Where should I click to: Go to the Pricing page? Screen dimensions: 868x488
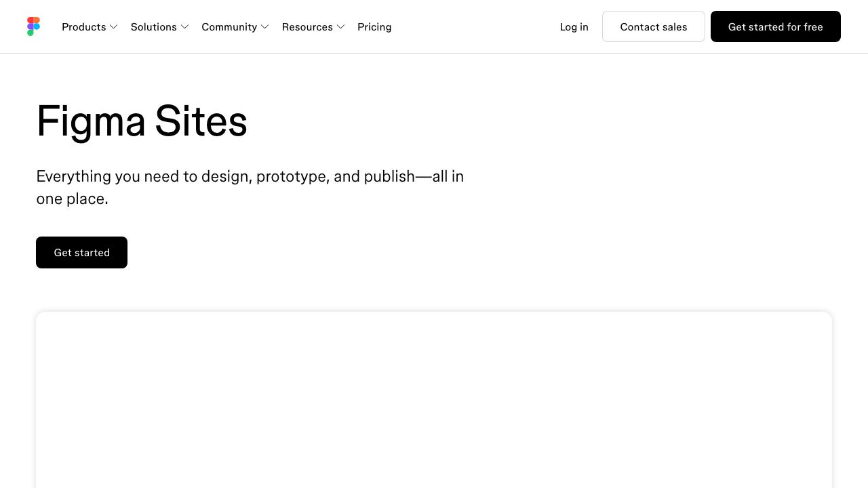click(374, 26)
